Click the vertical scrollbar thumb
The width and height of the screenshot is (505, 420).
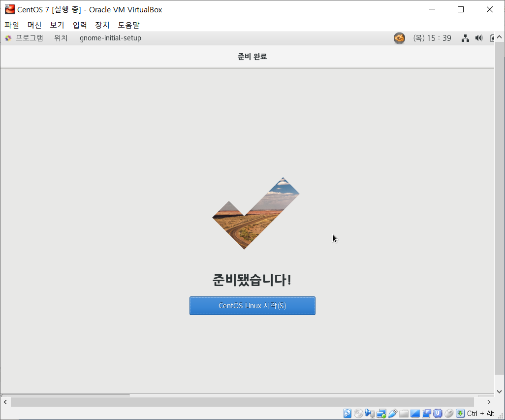tap(499, 208)
